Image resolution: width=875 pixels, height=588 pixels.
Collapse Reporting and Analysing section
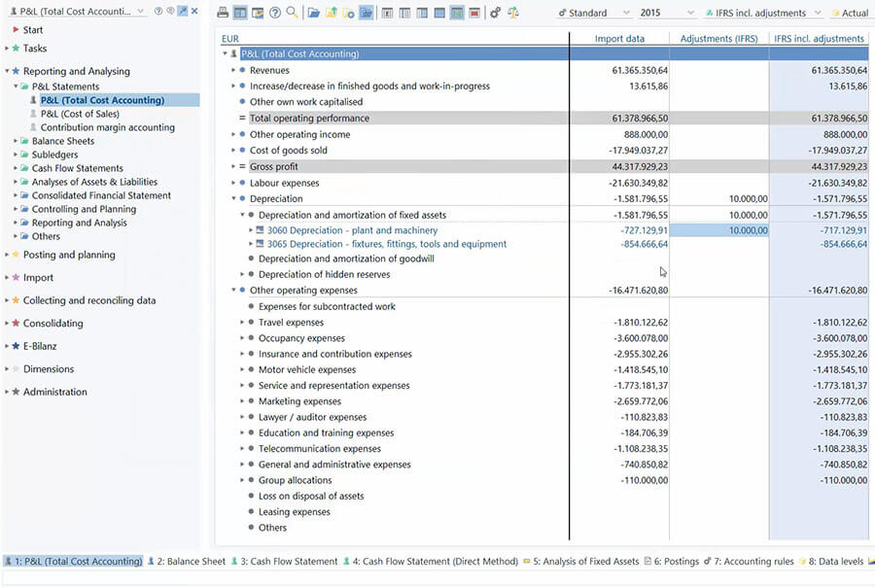(x=7, y=71)
